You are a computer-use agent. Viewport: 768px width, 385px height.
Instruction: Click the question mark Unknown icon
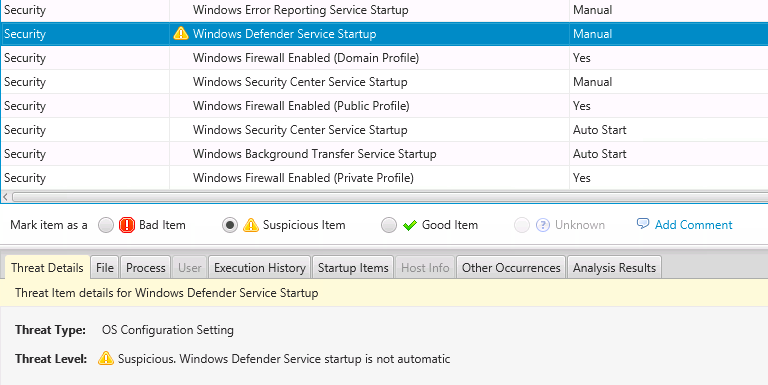point(543,225)
